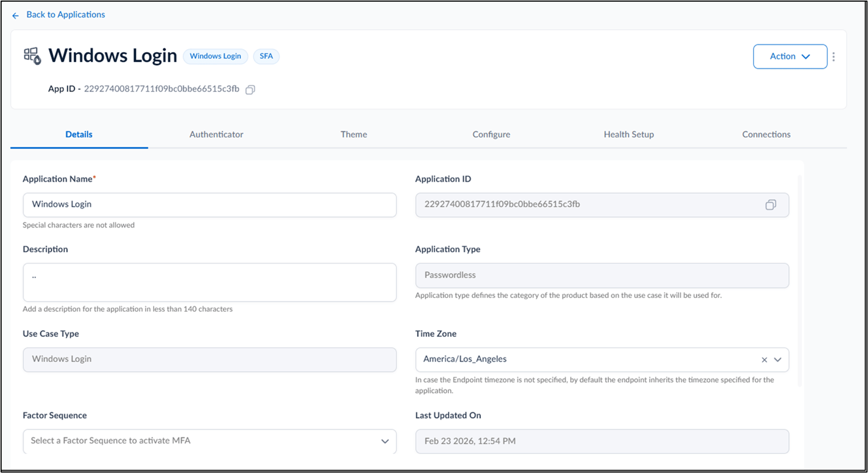This screenshot has width=868, height=473.
Task: Click the Application type helper text
Action: 568,296
